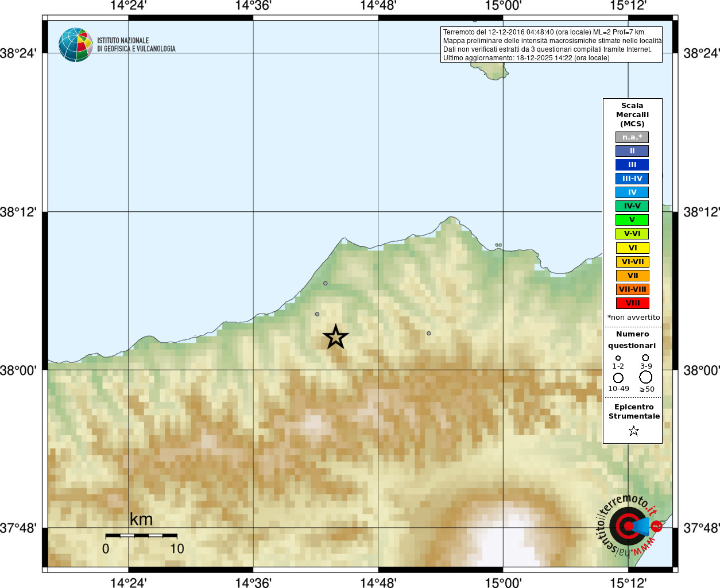This screenshot has width=720, height=588.
Task: Click the 10-49 questionnaires circle symbol
Action: pyautogui.click(x=618, y=378)
